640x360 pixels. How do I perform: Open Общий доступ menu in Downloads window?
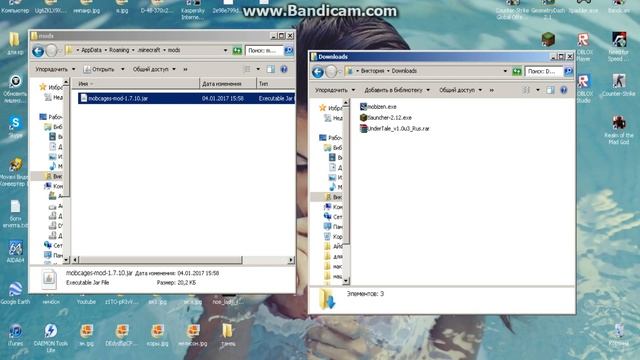pyautogui.click(x=460, y=90)
